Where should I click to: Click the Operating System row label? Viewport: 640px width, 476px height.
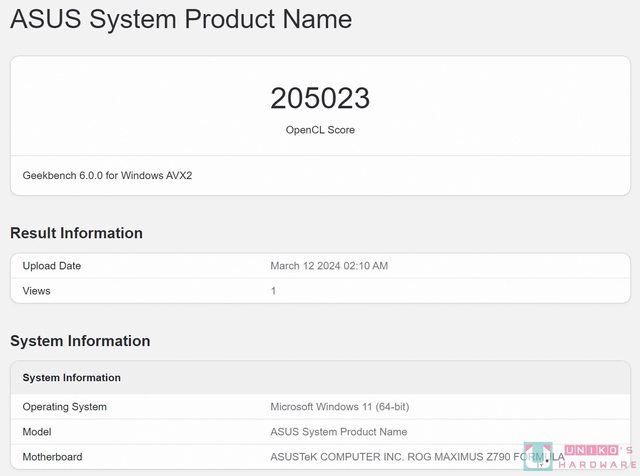pyautogui.click(x=64, y=407)
